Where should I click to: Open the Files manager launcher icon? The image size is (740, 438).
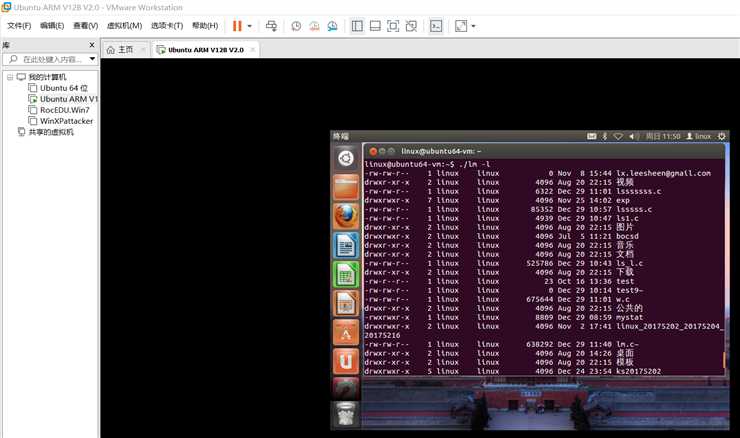(346, 187)
